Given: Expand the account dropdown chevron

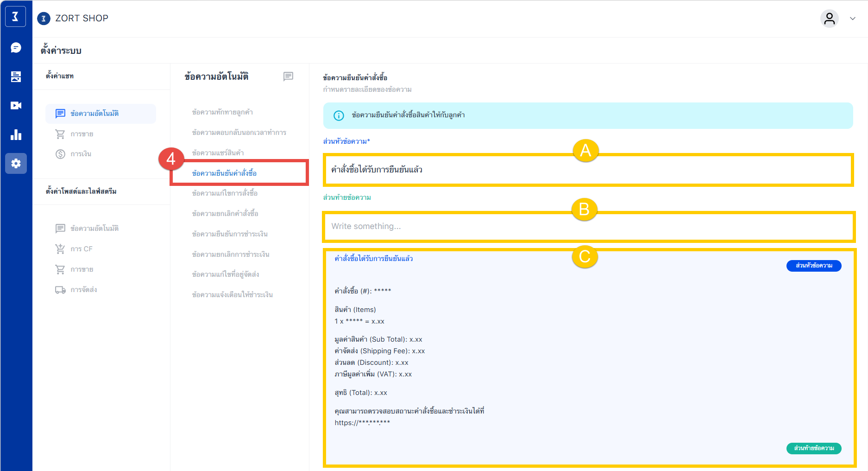Looking at the screenshot, I should point(852,19).
